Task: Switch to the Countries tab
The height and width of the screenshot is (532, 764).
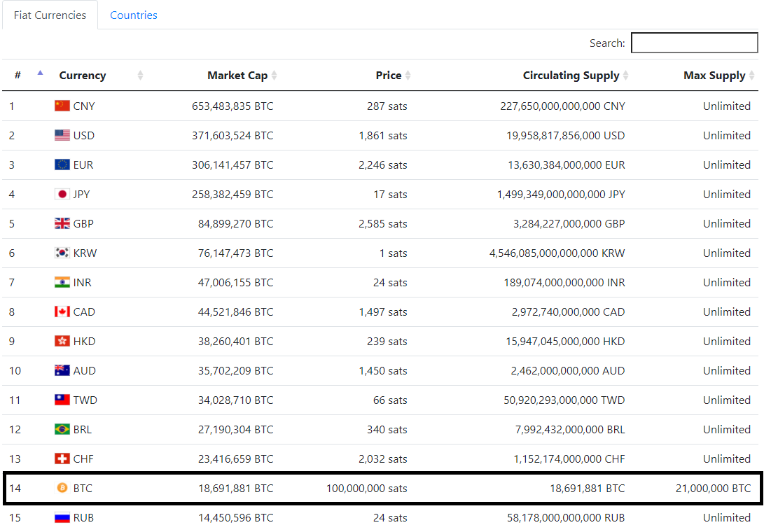Action: [x=134, y=15]
